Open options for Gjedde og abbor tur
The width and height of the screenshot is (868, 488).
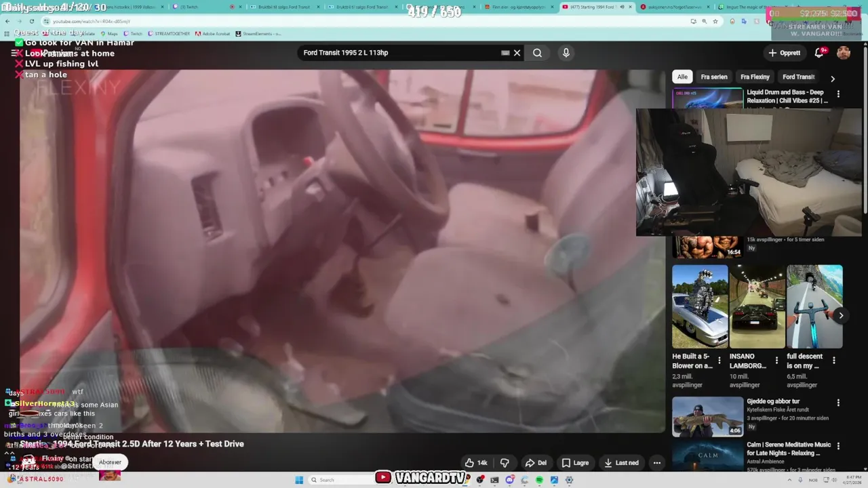coord(838,403)
